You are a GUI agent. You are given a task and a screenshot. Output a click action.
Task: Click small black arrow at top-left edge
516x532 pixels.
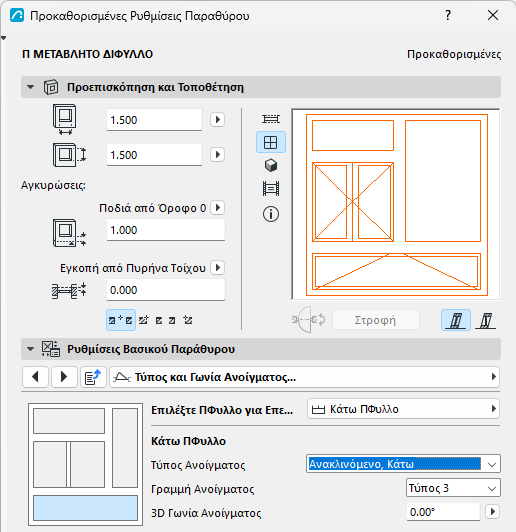coord(3,38)
